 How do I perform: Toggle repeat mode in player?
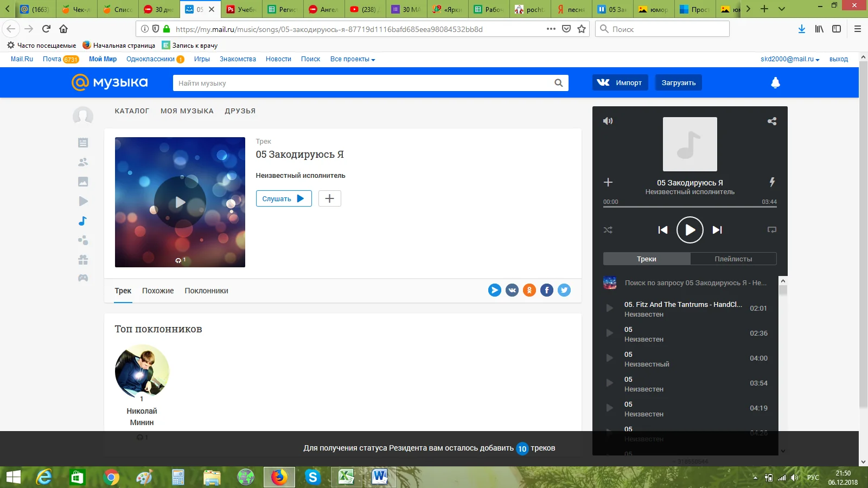point(771,230)
